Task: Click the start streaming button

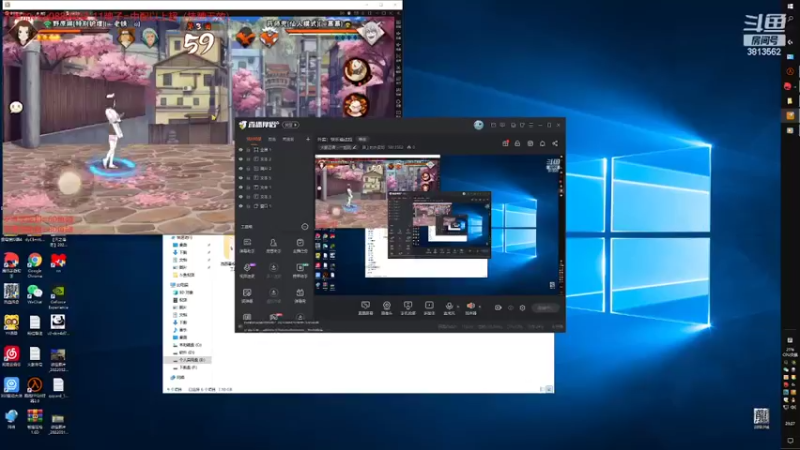Action: coord(544,308)
